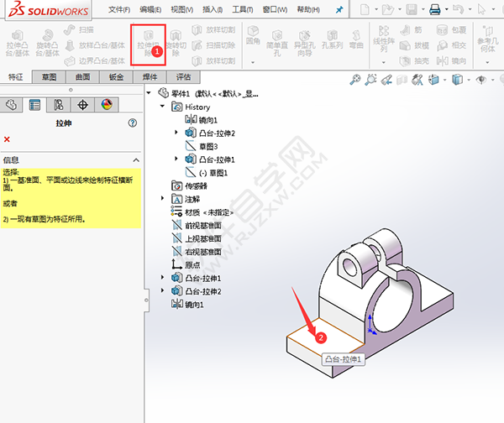Open the 插入(I) menu

[x=213, y=9]
